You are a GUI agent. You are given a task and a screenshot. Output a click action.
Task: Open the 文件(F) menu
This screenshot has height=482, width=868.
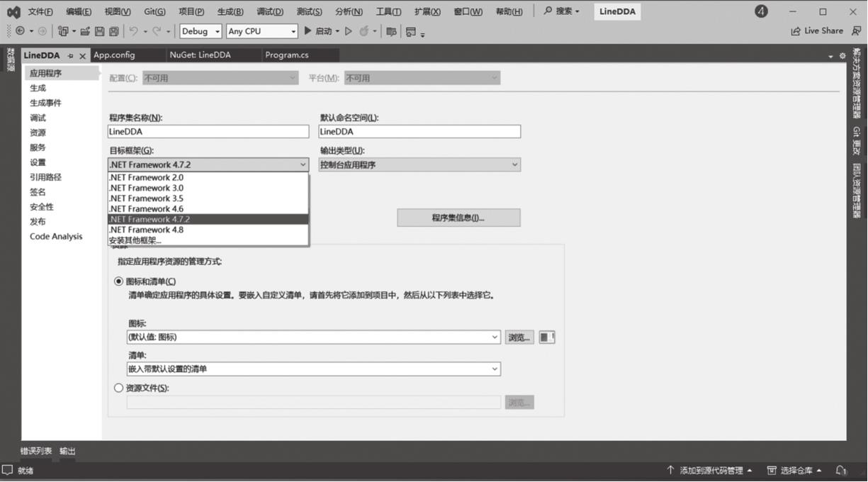click(x=40, y=11)
